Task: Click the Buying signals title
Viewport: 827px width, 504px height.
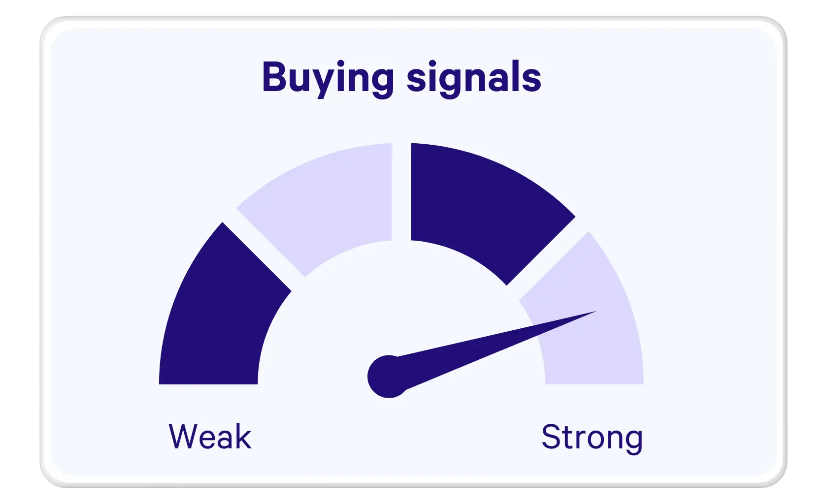Action: tap(401, 78)
